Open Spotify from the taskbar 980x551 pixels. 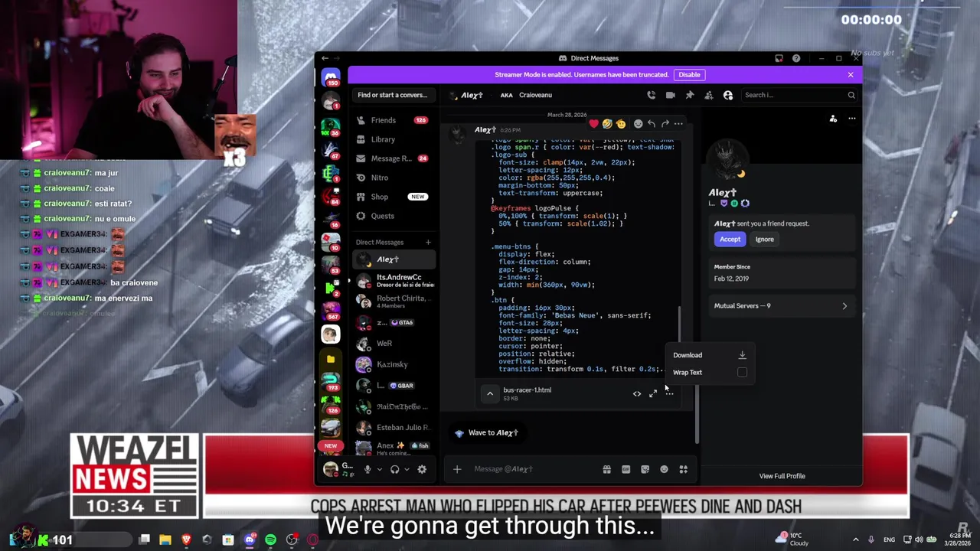click(270, 540)
